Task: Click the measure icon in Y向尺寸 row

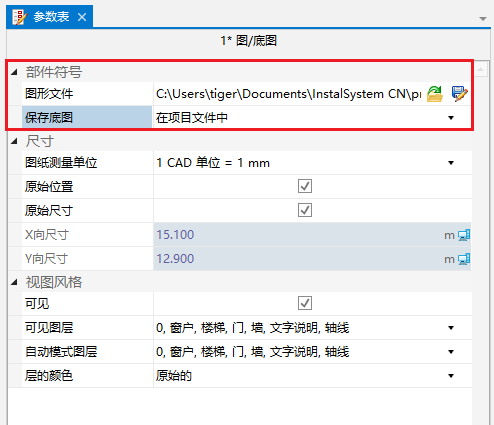Action: tap(464, 259)
